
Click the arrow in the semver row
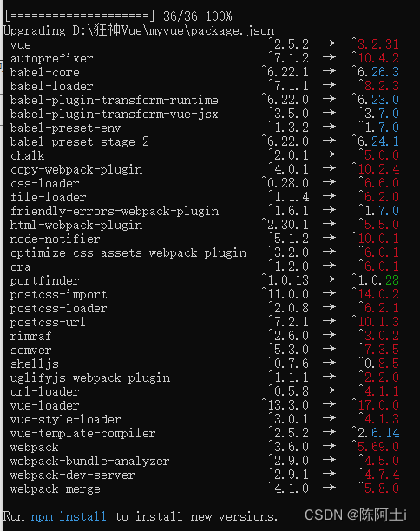coord(329,349)
